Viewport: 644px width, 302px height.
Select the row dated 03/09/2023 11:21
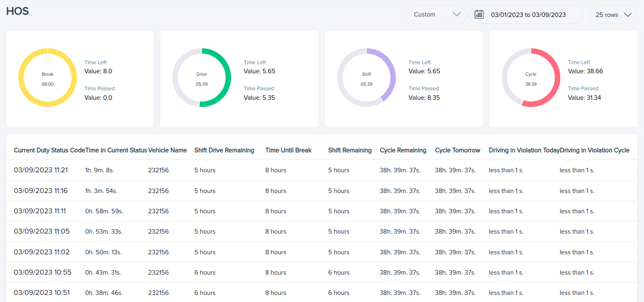click(321, 170)
